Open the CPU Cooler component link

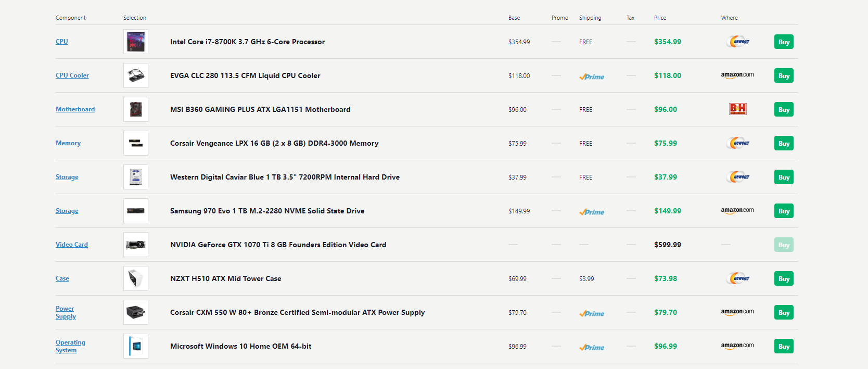click(x=72, y=75)
